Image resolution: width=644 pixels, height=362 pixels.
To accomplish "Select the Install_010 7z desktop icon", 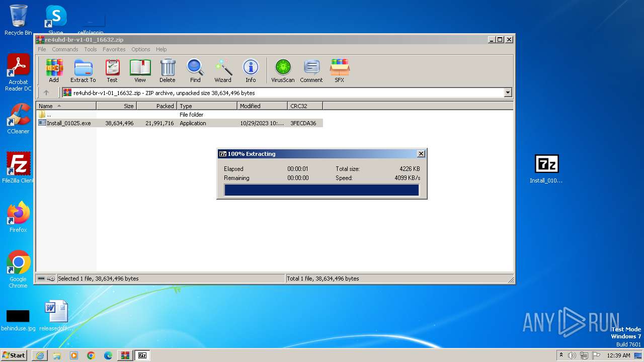I will pyautogui.click(x=546, y=169).
